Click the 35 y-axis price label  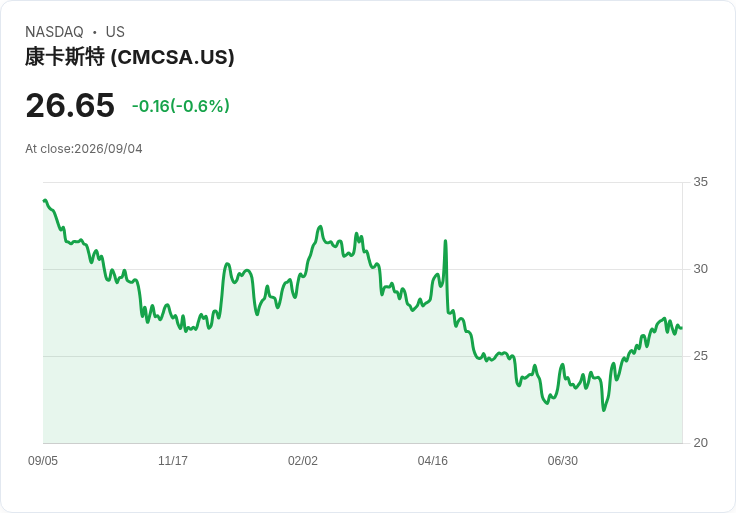click(700, 182)
